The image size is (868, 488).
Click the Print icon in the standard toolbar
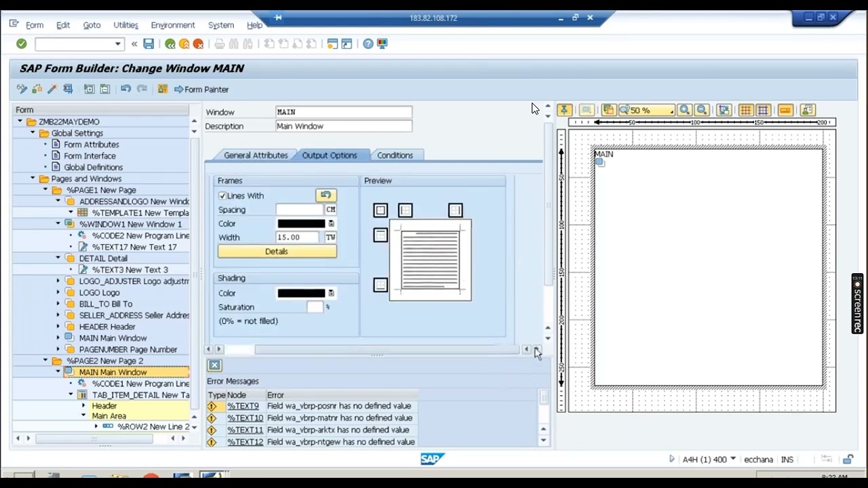point(219,44)
